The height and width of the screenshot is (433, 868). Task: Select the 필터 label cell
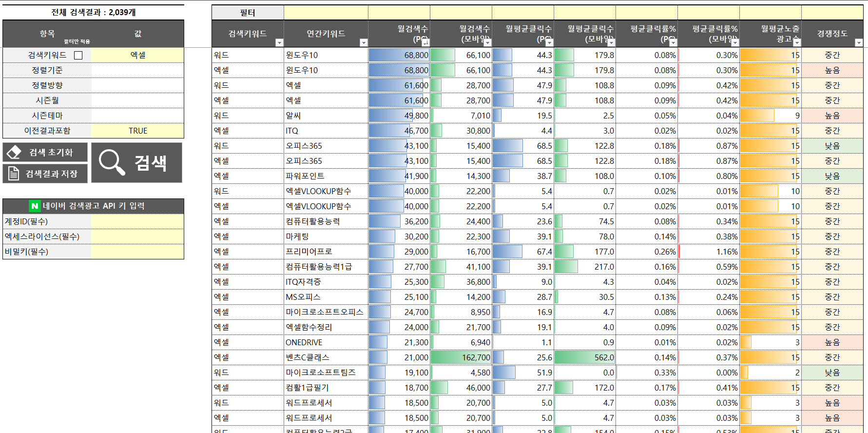point(248,13)
